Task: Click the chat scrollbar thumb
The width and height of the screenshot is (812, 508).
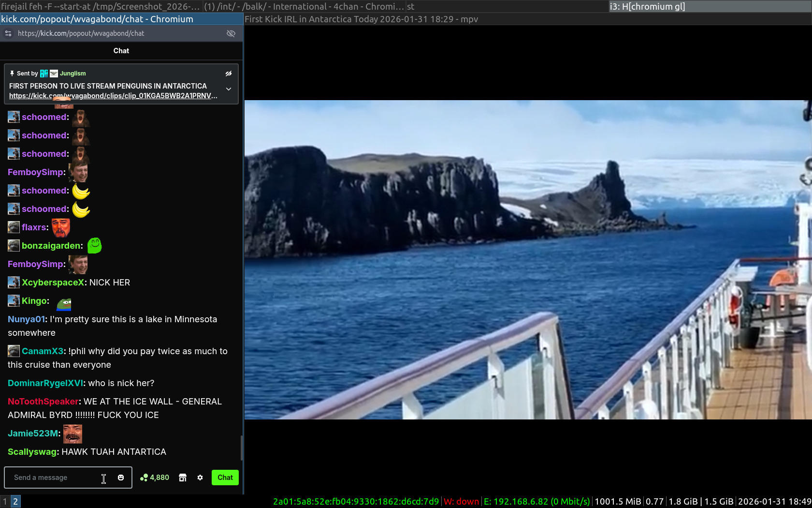Action: [241, 448]
